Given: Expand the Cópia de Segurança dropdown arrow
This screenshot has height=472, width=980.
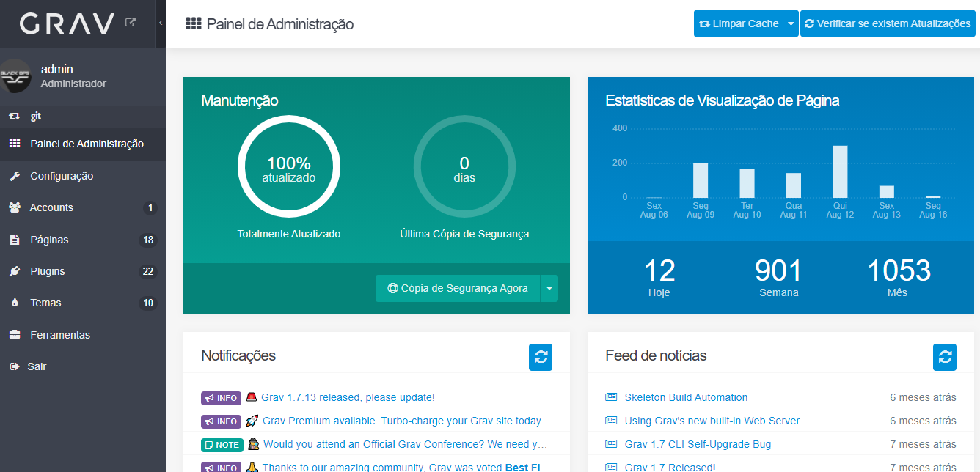Looking at the screenshot, I should (549, 288).
